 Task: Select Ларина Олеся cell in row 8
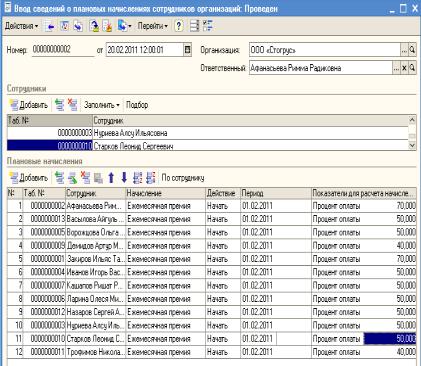95,299
